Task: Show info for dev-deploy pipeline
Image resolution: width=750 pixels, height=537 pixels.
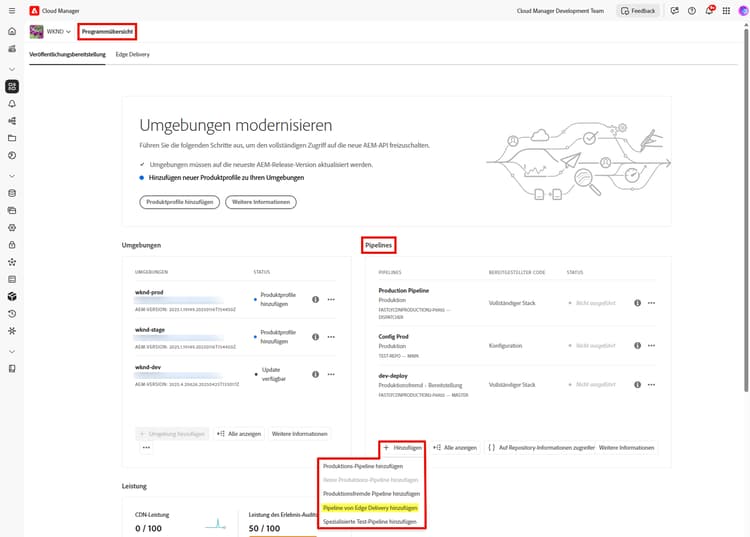Action: (x=637, y=384)
